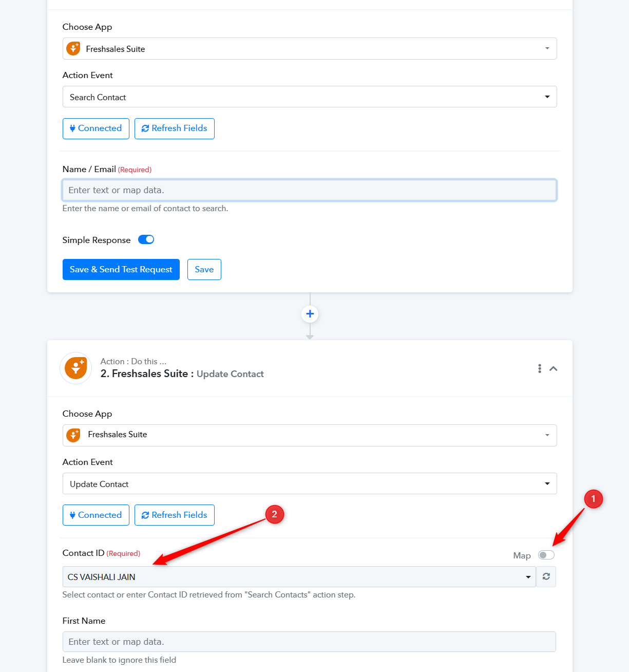This screenshot has width=629, height=672.
Task: Click the Freshsales Suite logo in step 2 header
Action: (x=76, y=368)
